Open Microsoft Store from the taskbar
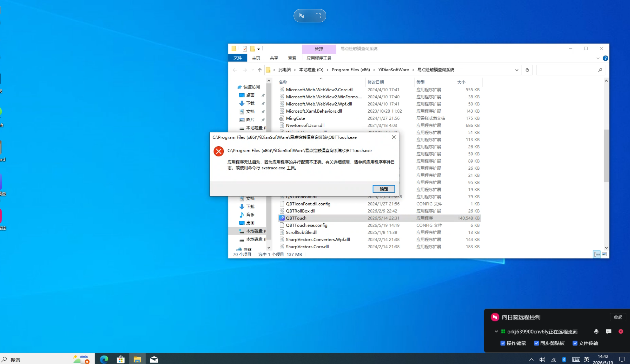 click(x=121, y=359)
